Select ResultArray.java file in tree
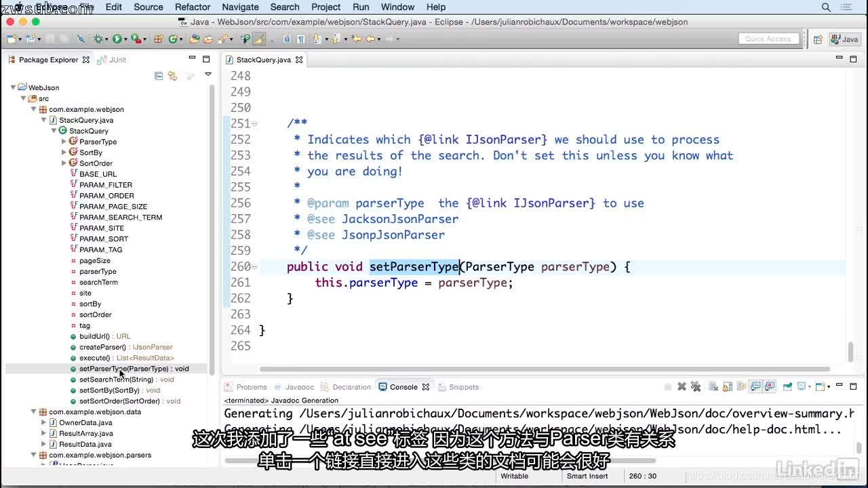Screen dimensions: 868x488 tap(85, 434)
